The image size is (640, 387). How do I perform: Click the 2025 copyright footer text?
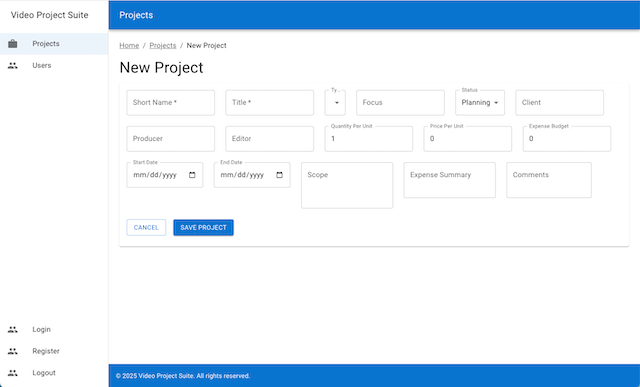tap(183, 376)
